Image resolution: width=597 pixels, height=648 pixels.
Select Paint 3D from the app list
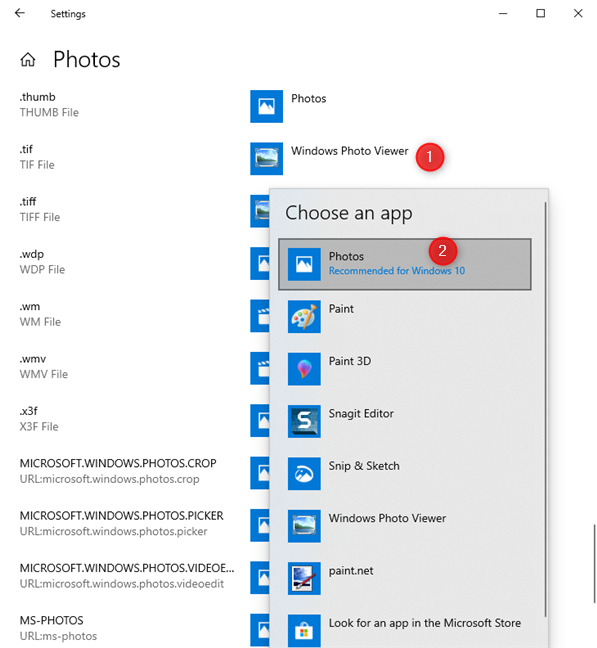pyautogui.click(x=405, y=369)
